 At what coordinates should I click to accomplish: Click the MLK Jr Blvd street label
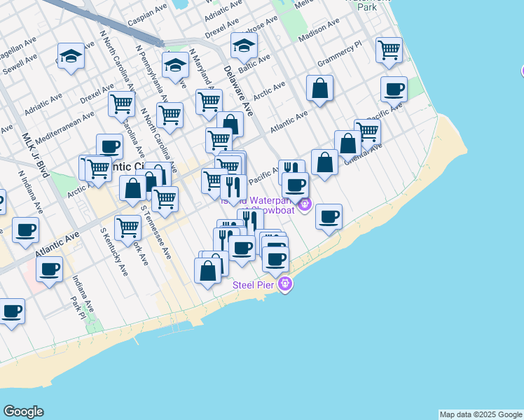pyautogui.click(x=34, y=155)
